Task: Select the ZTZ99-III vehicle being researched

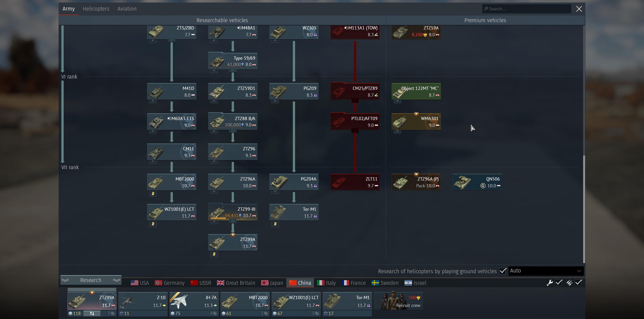Action: 233,212
